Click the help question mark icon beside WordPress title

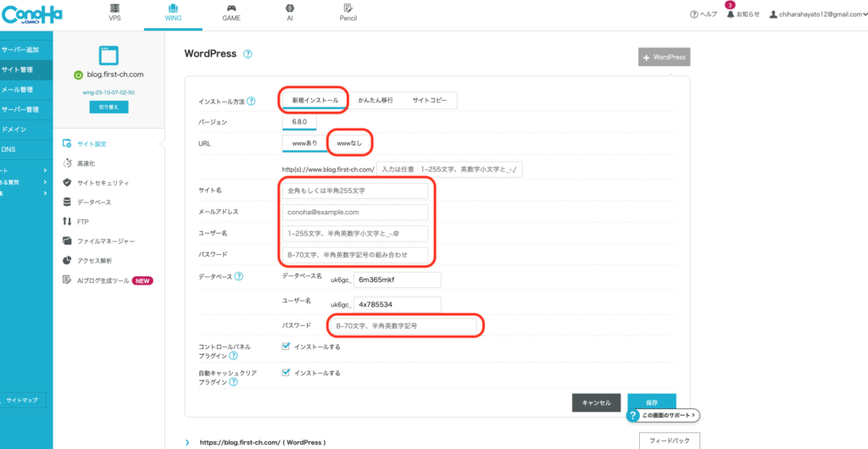(248, 54)
